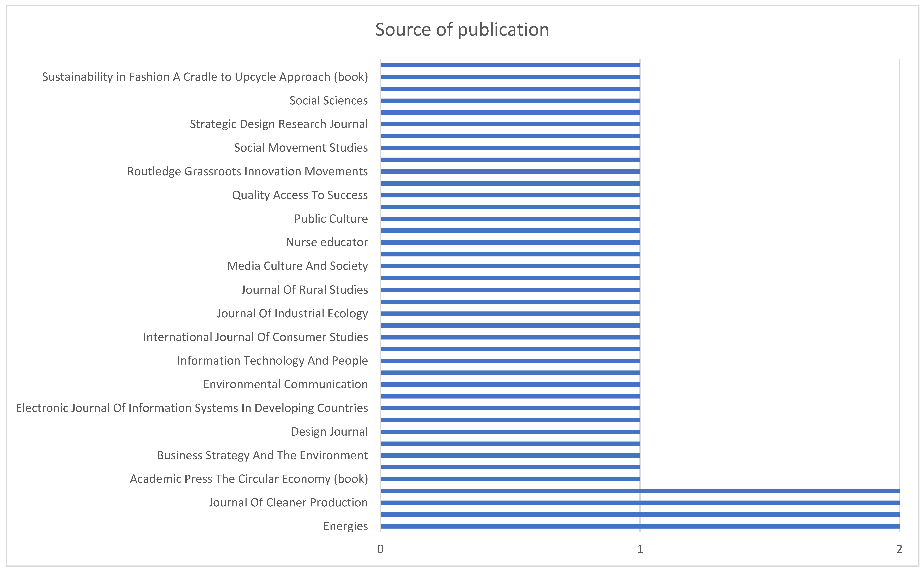Select the Academic Press Circular Economy label
Image resolution: width=924 pixels, height=574 pixels.
(249, 479)
